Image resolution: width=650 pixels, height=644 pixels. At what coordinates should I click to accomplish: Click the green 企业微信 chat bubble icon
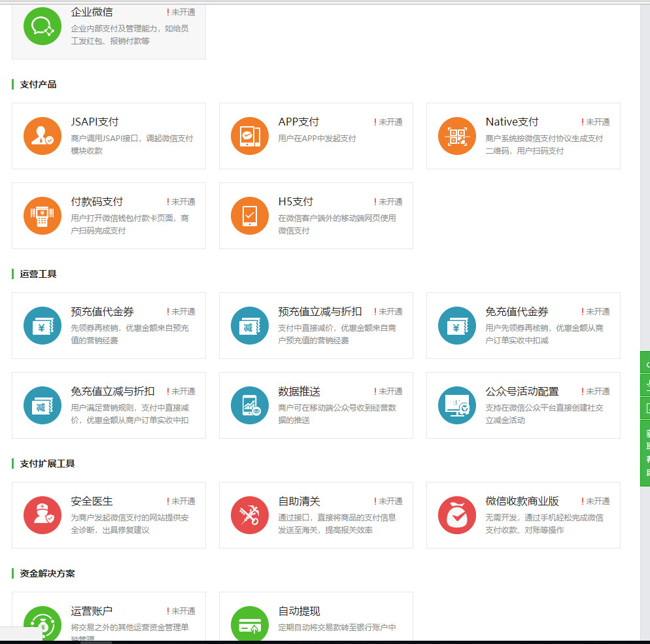(x=43, y=26)
